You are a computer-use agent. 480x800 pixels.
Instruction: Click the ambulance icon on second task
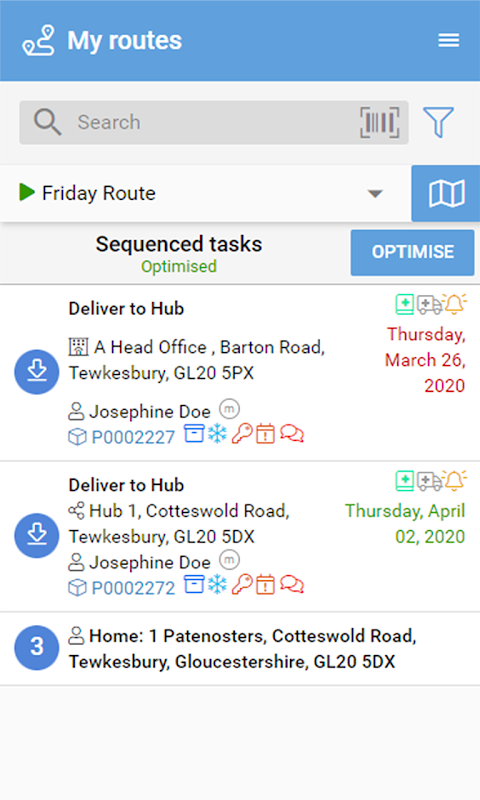coord(429,481)
